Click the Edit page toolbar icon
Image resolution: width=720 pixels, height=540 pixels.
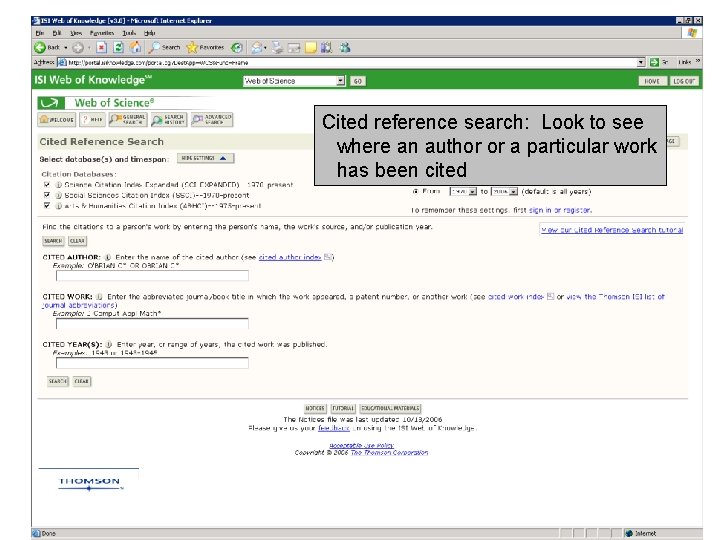(294, 48)
